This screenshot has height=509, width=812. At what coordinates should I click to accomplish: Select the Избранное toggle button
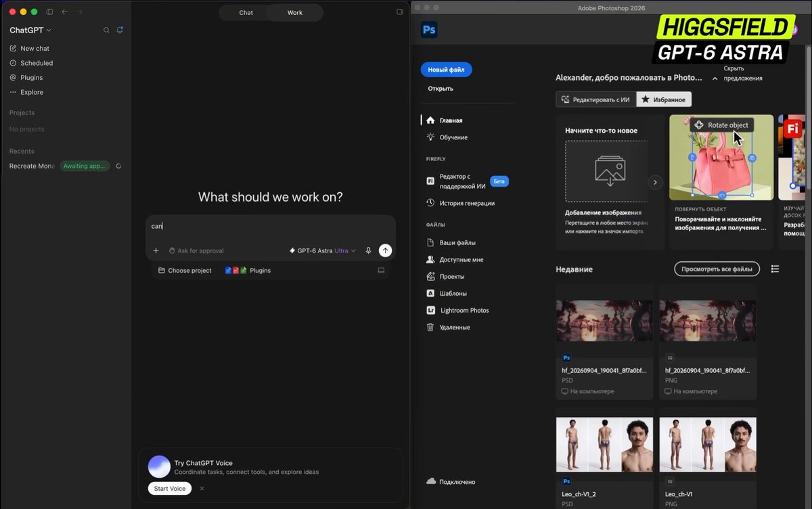(664, 99)
